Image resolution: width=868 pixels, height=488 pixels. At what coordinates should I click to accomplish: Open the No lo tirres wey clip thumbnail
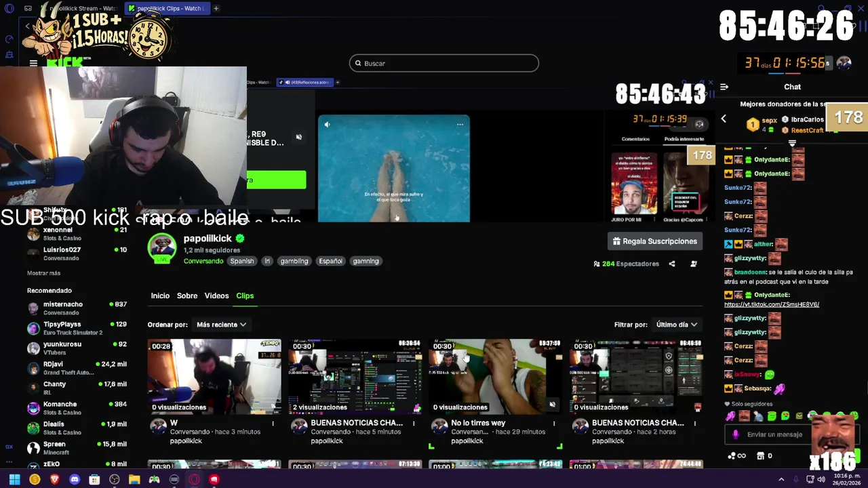click(495, 376)
